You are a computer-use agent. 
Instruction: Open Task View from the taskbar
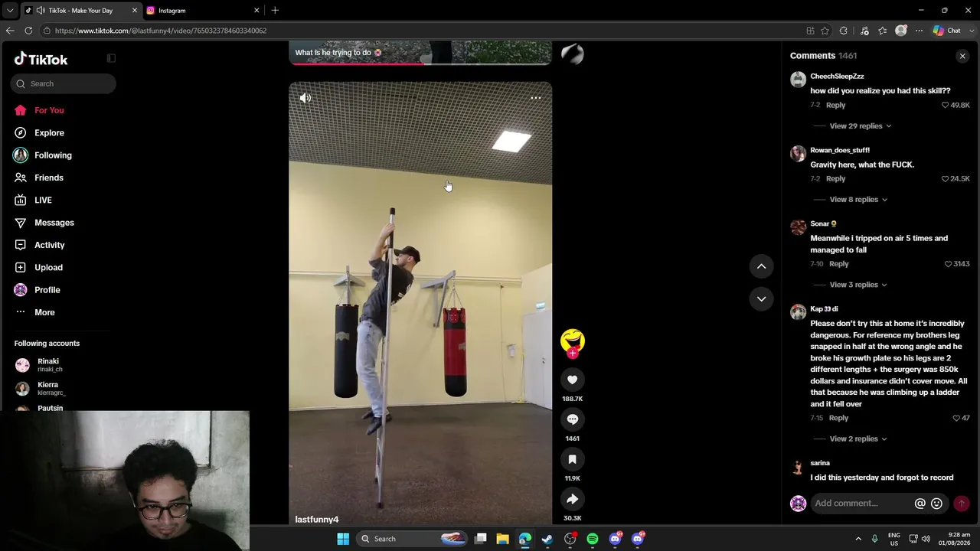480,539
